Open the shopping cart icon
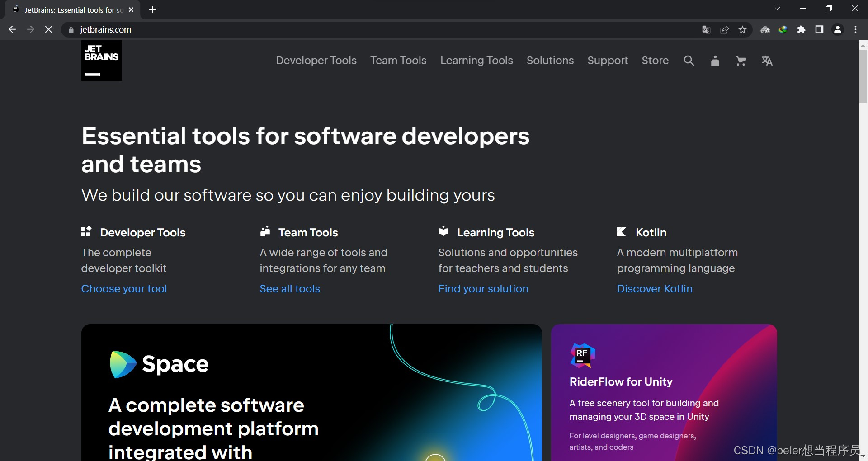Image resolution: width=868 pixels, height=461 pixels. [x=741, y=61]
